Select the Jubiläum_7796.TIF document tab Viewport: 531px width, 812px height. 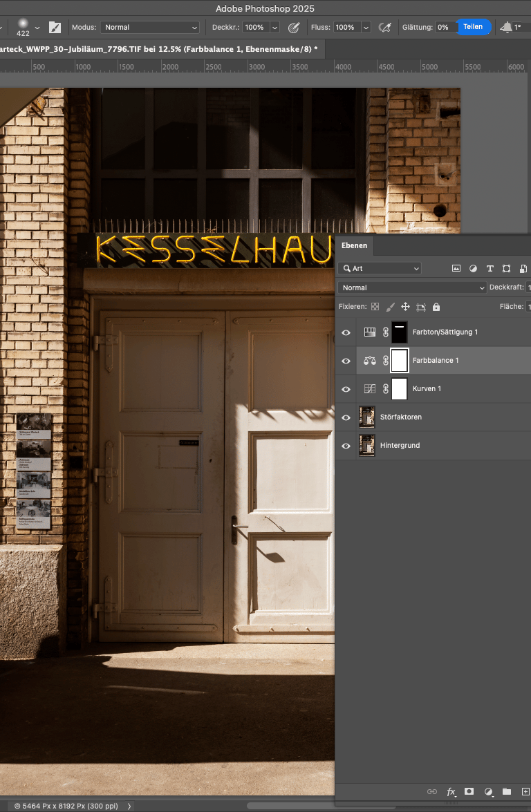[x=159, y=48]
